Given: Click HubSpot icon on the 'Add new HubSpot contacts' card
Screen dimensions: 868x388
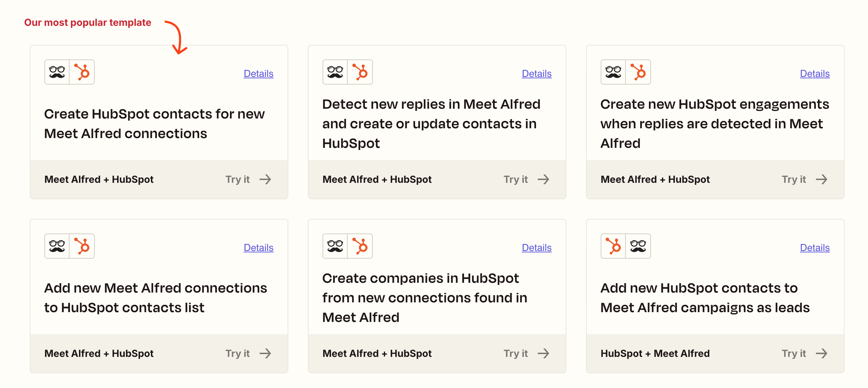Looking at the screenshot, I should click(613, 246).
